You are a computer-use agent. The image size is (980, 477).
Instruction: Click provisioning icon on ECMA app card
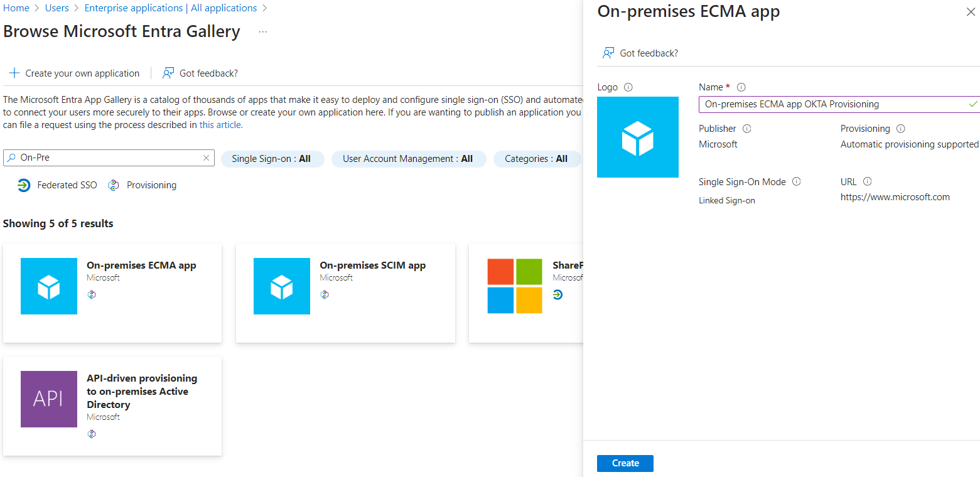92,294
